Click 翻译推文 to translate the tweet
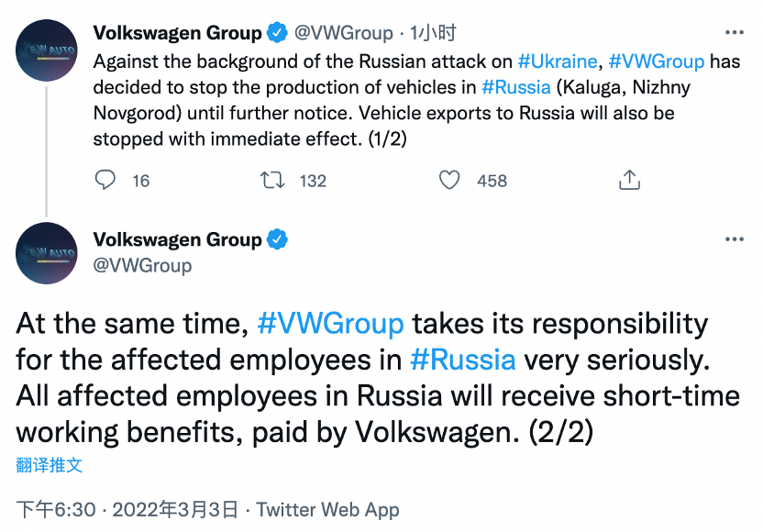 tap(50, 465)
